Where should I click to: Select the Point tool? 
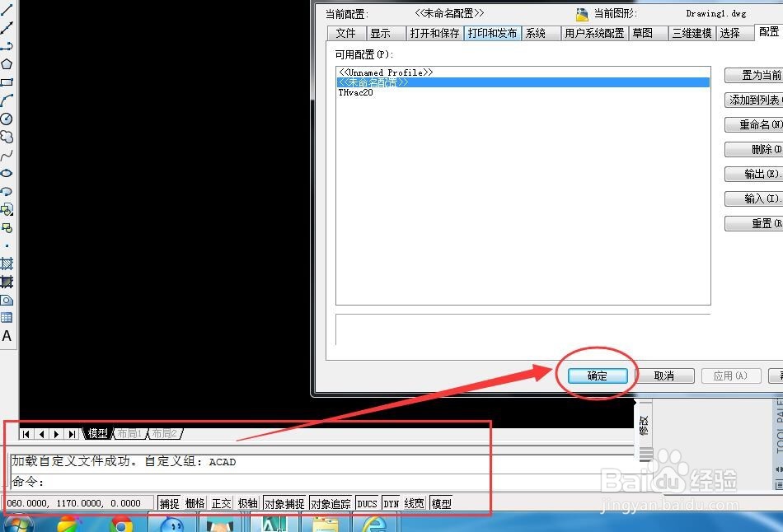[7, 245]
